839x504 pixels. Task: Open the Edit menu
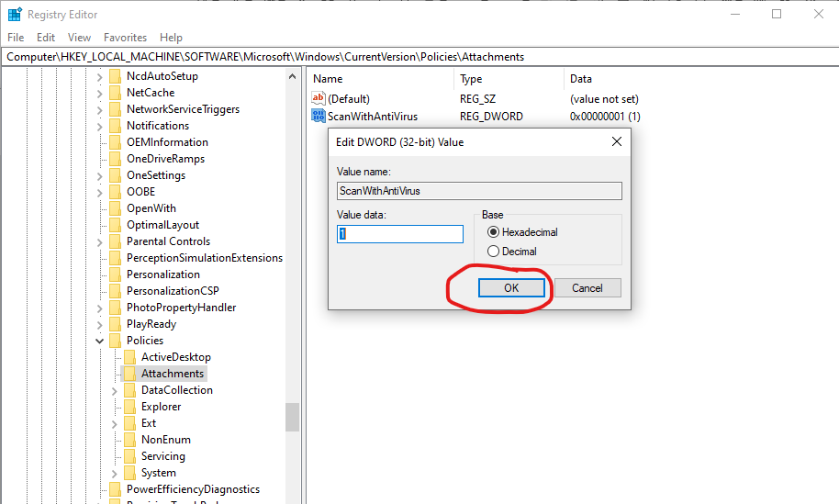pos(46,38)
